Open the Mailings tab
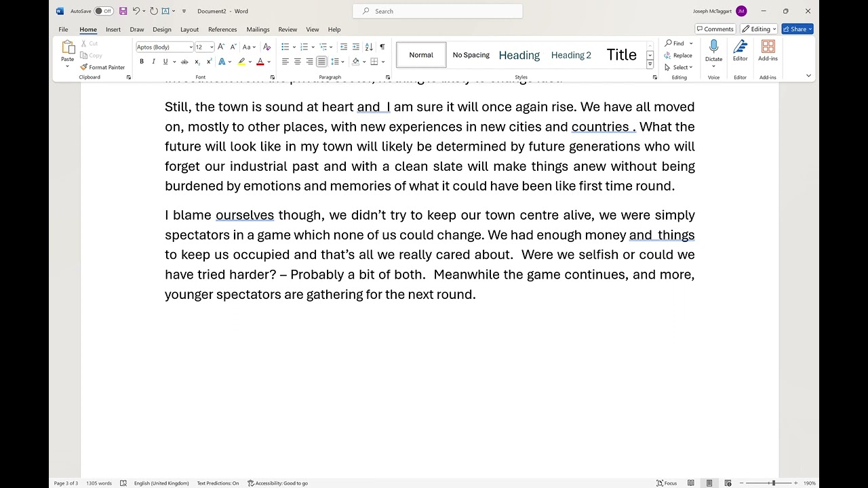The height and width of the screenshot is (488, 868). coord(258,29)
